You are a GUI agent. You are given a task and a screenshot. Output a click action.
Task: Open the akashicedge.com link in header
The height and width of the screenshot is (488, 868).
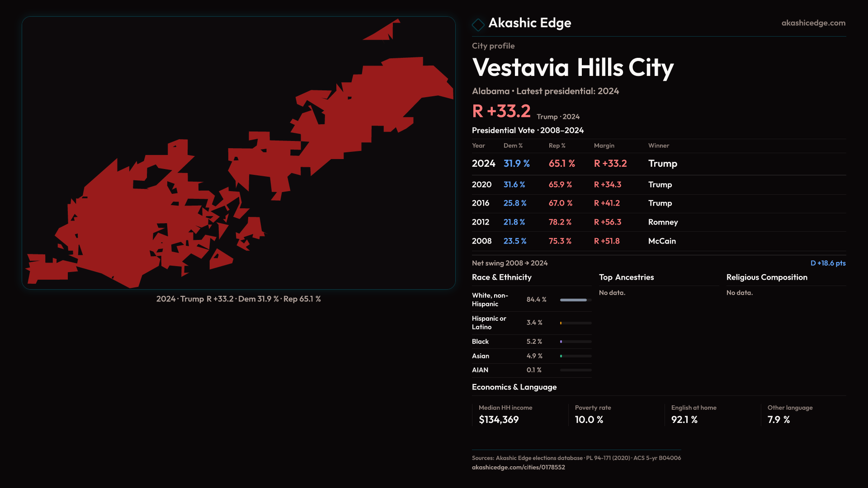tap(813, 23)
